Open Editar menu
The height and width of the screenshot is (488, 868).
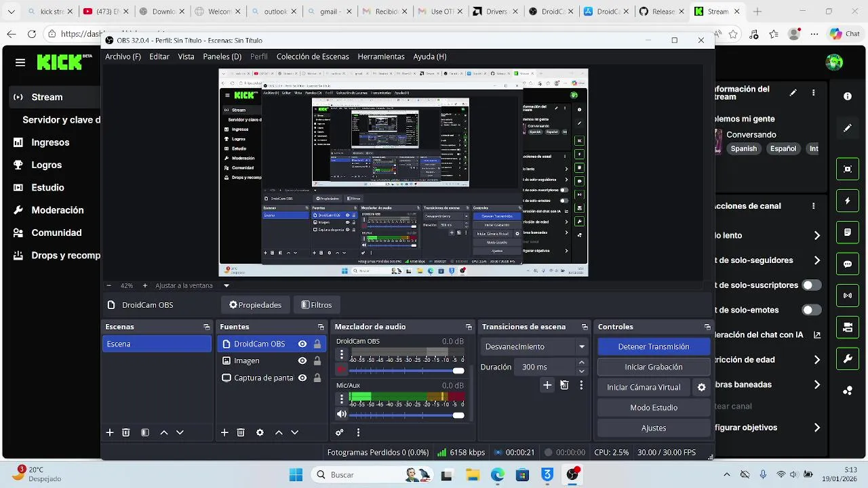pos(159,57)
